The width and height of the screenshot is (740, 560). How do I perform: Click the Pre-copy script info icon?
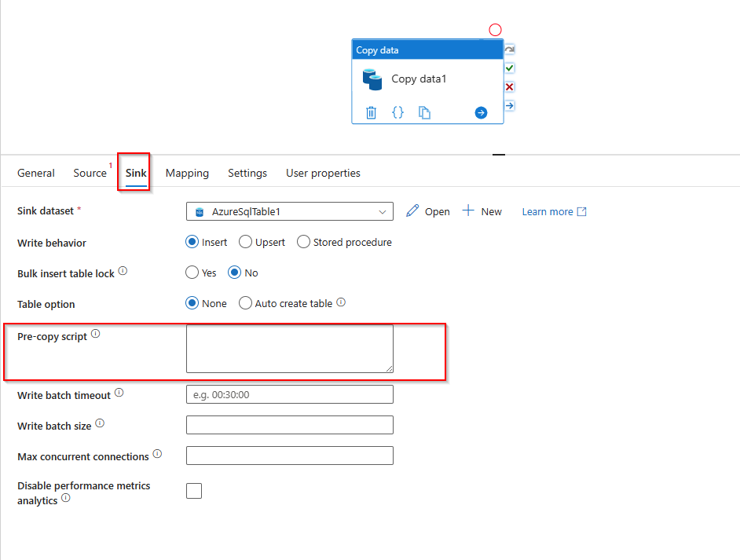point(95,333)
